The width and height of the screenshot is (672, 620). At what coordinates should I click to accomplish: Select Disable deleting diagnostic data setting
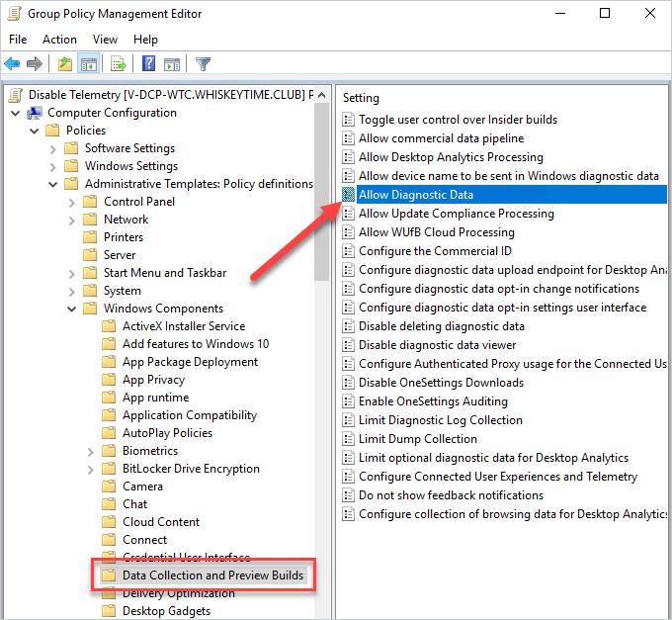(442, 326)
